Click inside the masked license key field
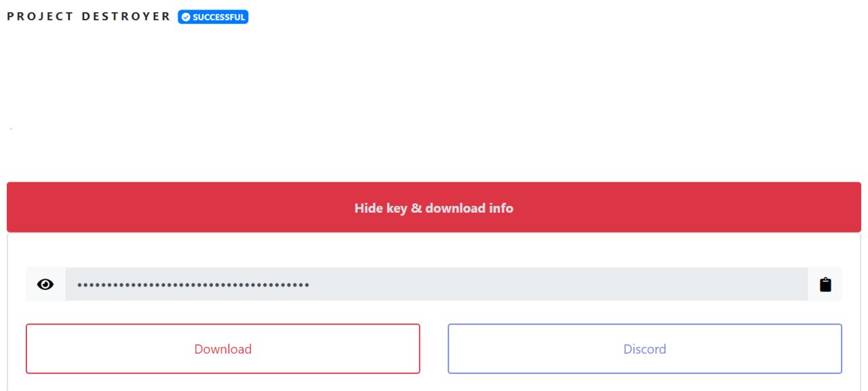Image resolution: width=868 pixels, height=391 pixels. point(437,285)
